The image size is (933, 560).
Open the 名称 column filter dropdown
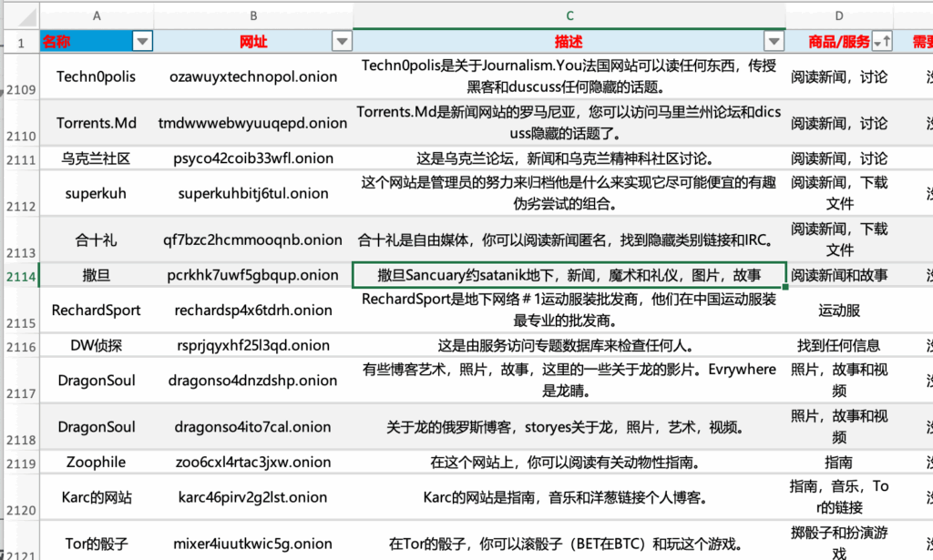click(x=143, y=41)
